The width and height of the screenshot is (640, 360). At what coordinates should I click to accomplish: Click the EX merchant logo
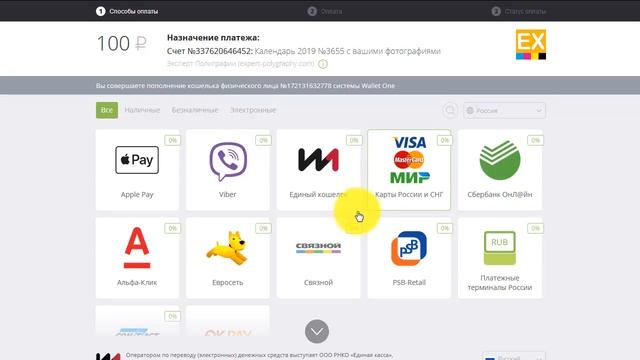click(x=531, y=44)
